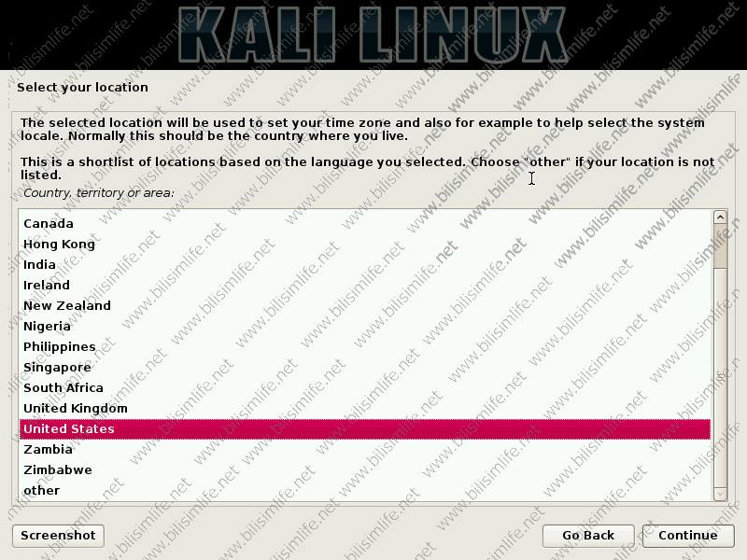Viewport: 747px width, 560px height.
Task: Select New Zealand as your location
Action: [365, 305]
